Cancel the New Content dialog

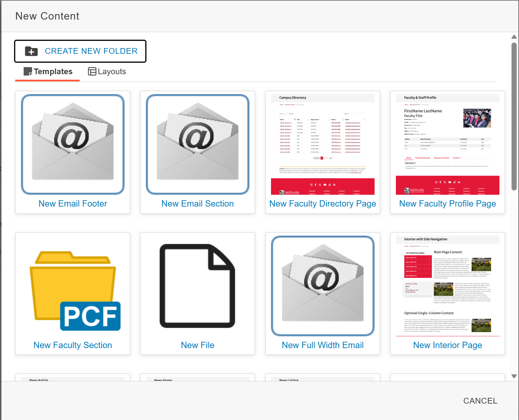[x=480, y=401]
